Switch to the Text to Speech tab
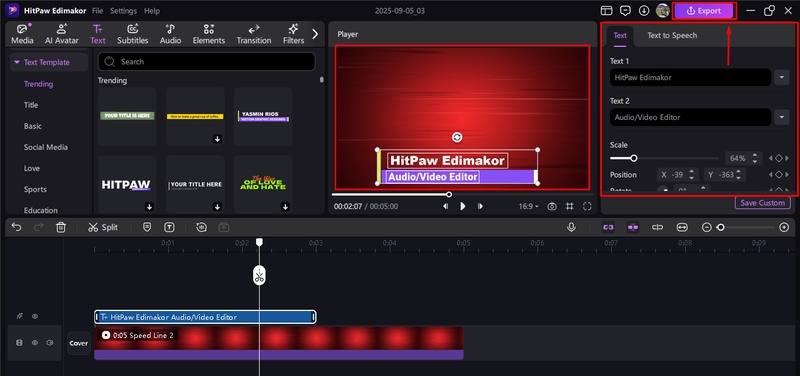 coord(672,35)
